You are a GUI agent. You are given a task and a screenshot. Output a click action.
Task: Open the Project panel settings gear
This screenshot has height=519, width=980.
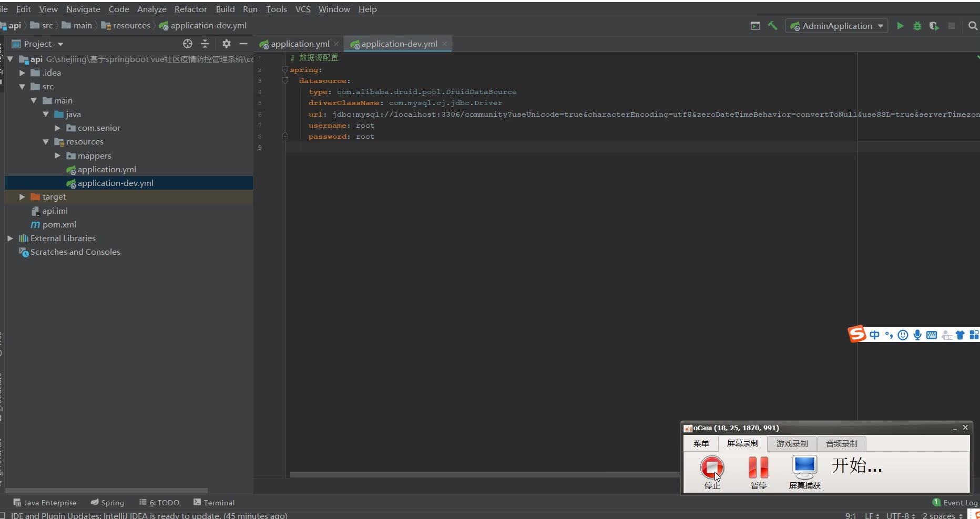[x=226, y=44]
